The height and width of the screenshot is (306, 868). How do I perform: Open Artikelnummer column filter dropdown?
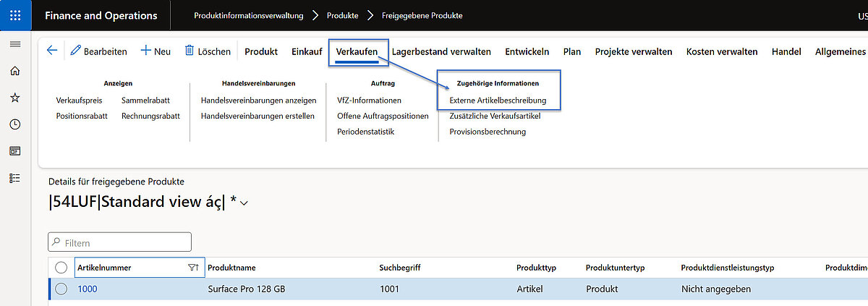[x=192, y=268]
